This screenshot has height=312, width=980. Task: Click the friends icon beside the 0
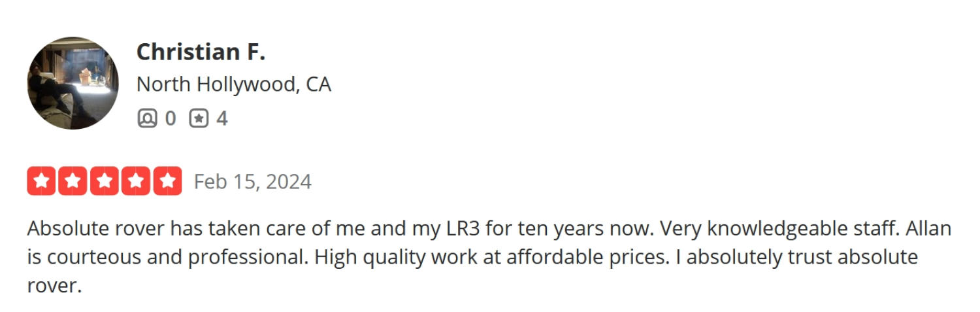148,118
